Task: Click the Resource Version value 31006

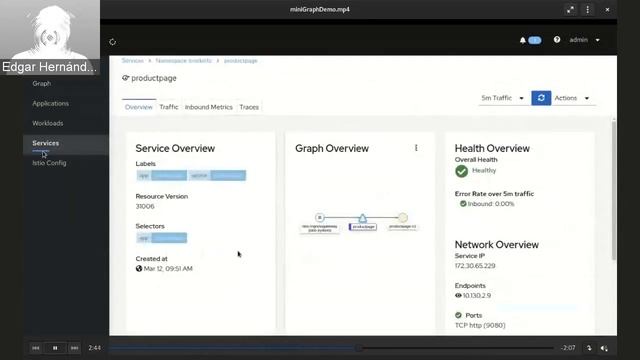Action: [145, 207]
